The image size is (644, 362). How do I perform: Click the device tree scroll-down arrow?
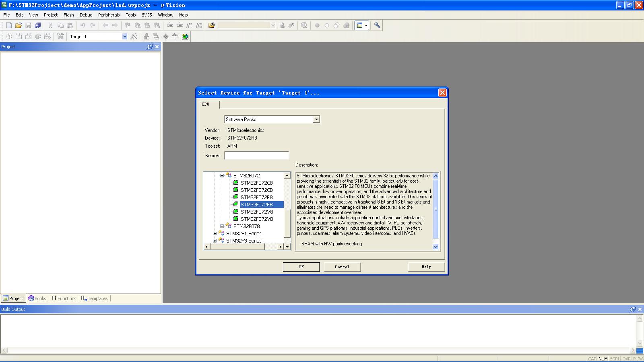pyautogui.click(x=287, y=247)
